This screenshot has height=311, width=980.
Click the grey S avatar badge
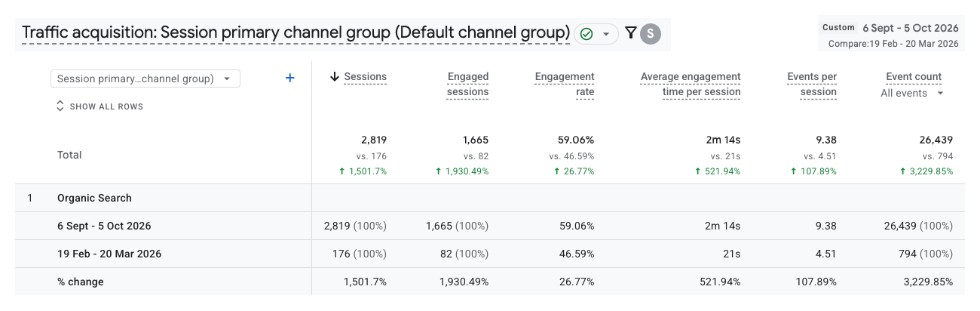point(651,33)
